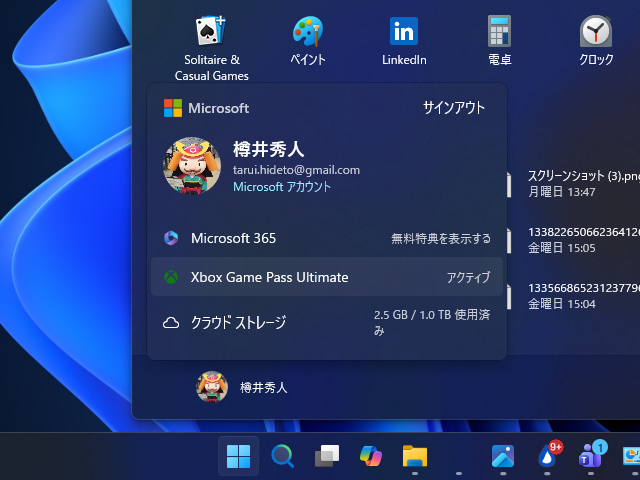
Task: Open the droplet app with 9+ badge
Action: [x=547, y=455]
